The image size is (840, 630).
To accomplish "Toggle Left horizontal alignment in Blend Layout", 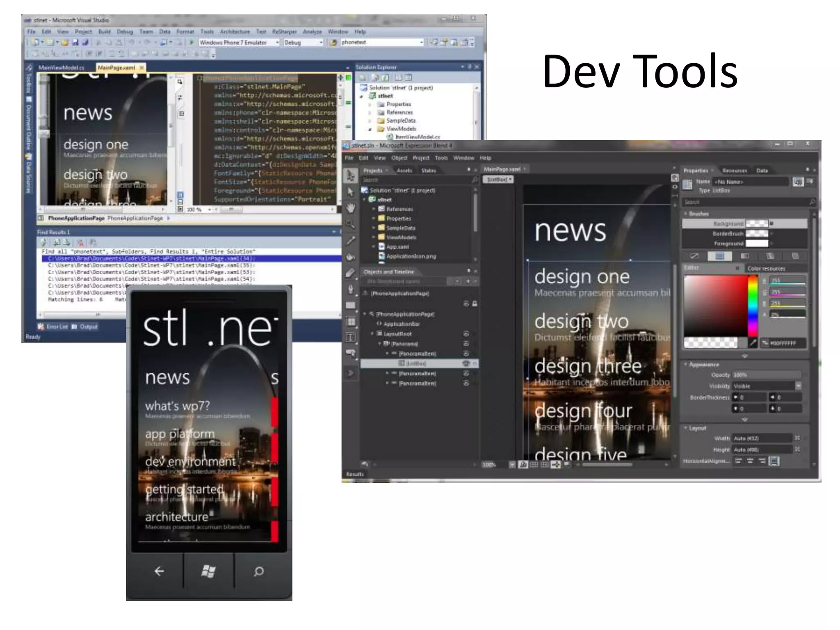I will coord(738,461).
